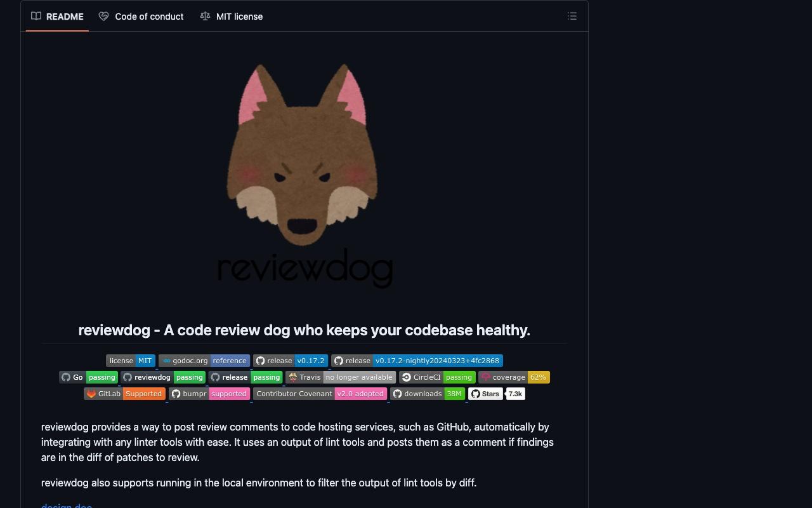Click the Travis no longer available badge
The width and height of the screenshot is (812, 508).
(x=341, y=377)
